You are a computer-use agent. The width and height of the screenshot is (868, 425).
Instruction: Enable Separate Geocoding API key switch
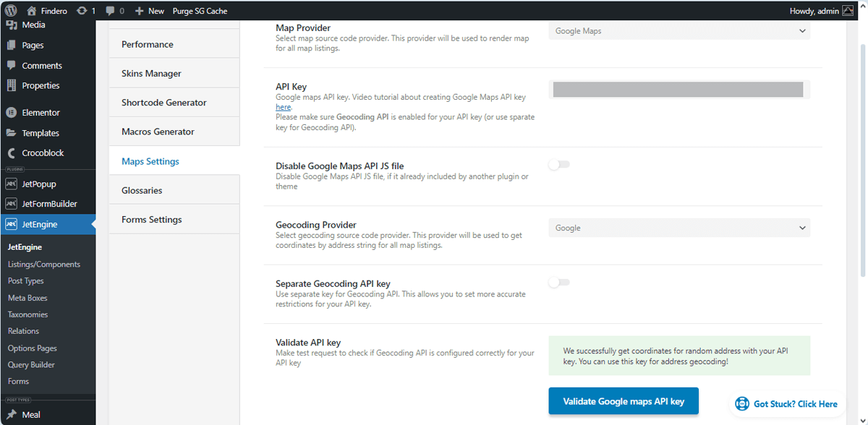pyautogui.click(x=558, y=282)
